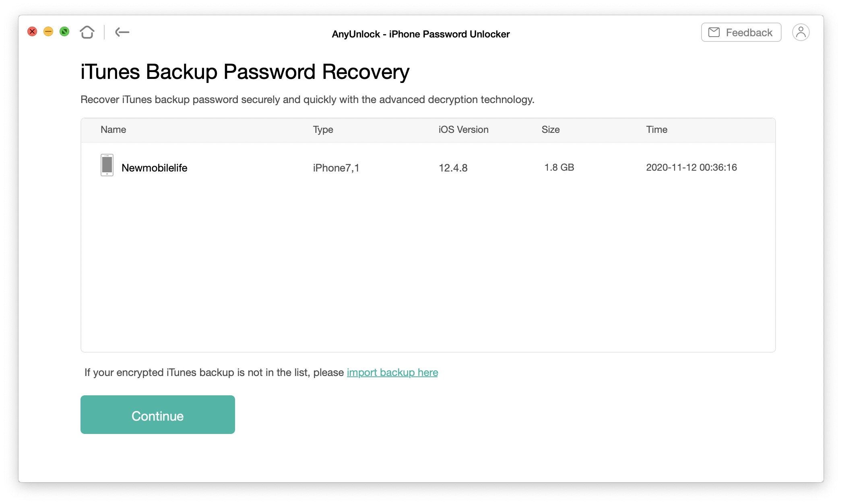The width and height of the screenshot is (842, 504).
Task: Click the Size column header
Action: click(x=551, y=129)
